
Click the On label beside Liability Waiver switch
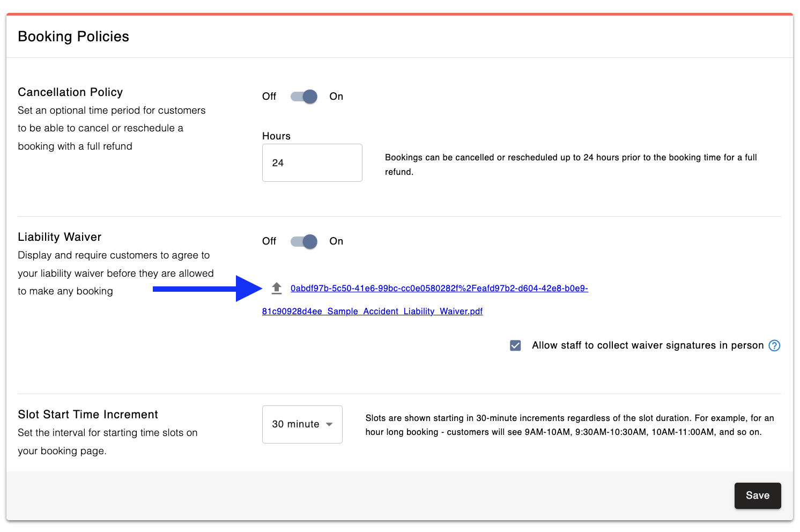point(336,241)
